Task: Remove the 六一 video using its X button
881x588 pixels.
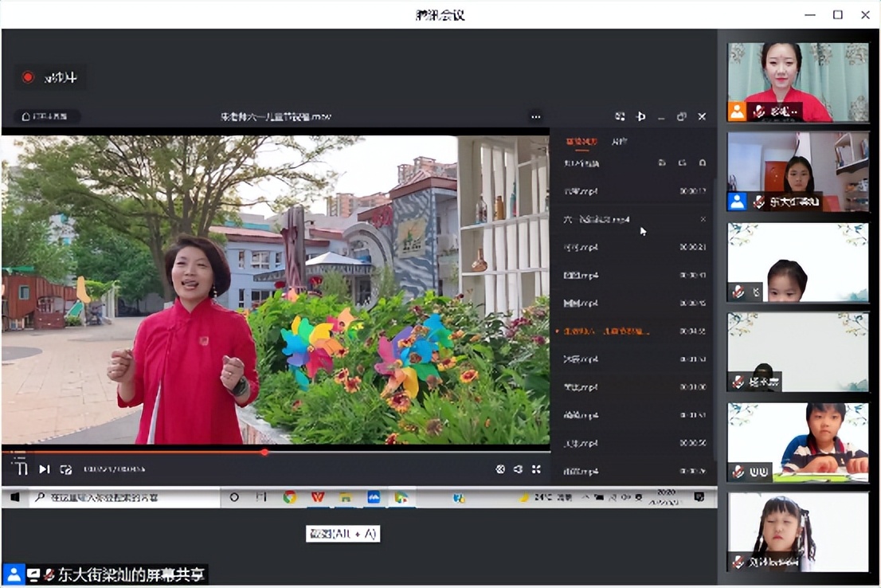Action: point(703,218)
